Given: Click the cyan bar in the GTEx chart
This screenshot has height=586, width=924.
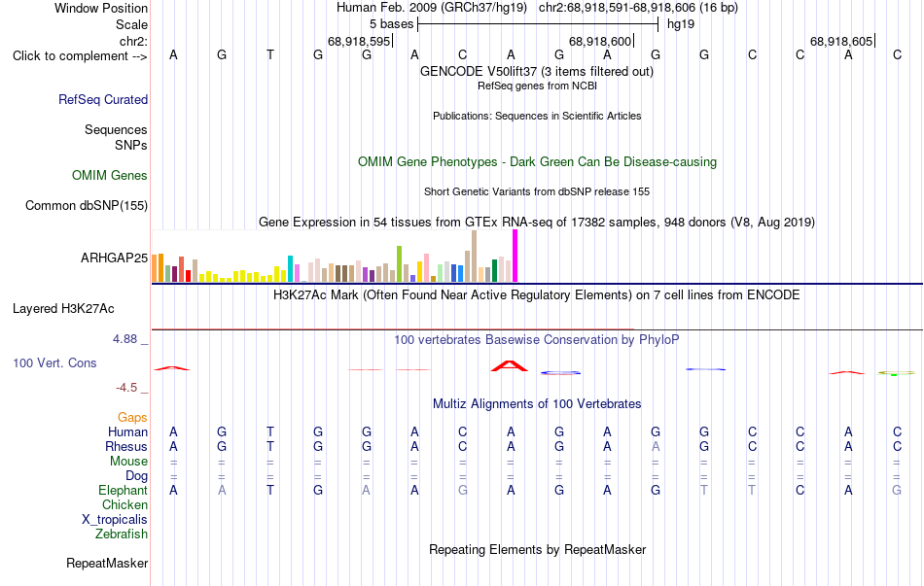Looking at the screenshot, I should point(290,268).
